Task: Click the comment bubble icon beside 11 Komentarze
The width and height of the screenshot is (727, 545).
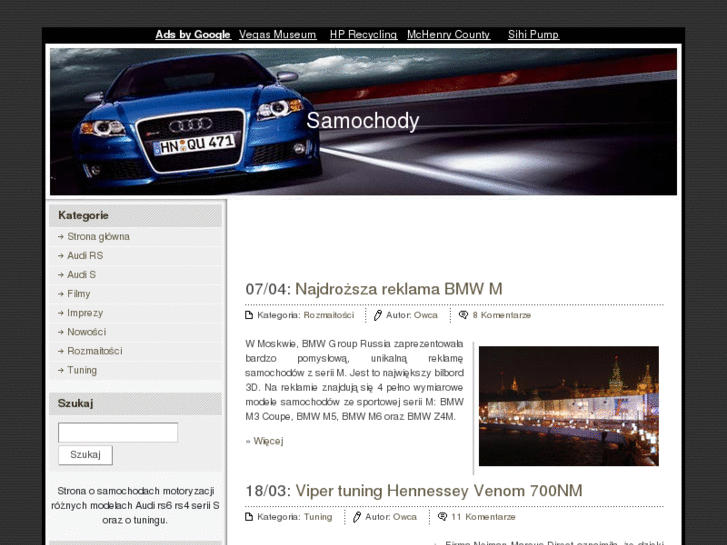Action: (x=442, y=517)
